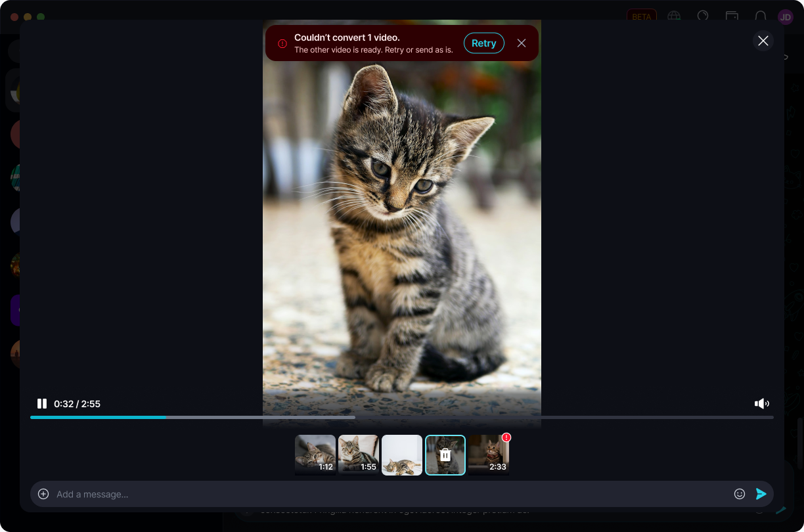Add more media with the plus icon
The width and height of the screenshot is (804, 532).
pyautogui.click(x=43, y=494)
